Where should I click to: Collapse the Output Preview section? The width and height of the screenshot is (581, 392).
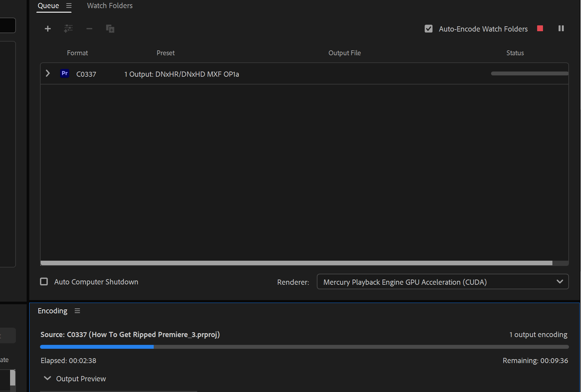[x=47, y=378]
